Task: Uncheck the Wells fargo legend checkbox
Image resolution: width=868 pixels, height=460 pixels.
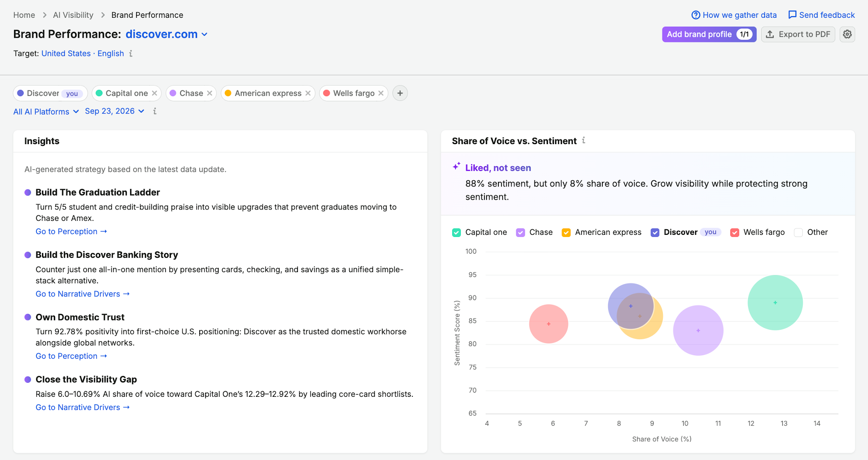Action: coord(735,232)
